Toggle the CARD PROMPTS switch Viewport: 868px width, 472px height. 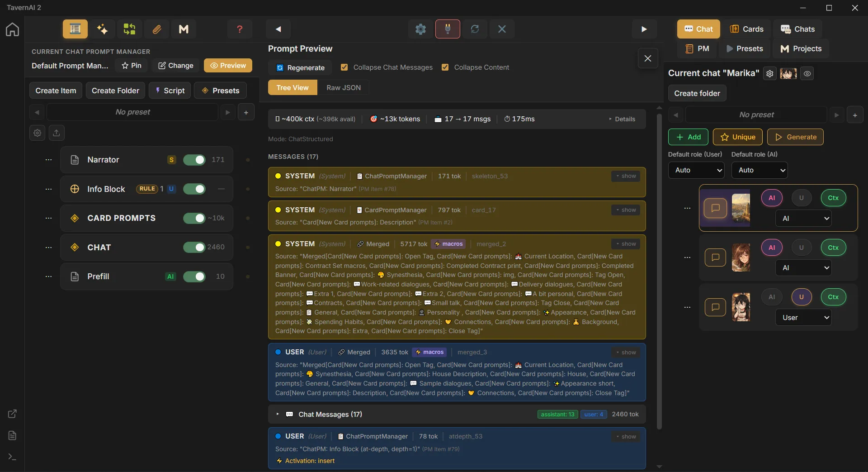(x=194, y=218)
